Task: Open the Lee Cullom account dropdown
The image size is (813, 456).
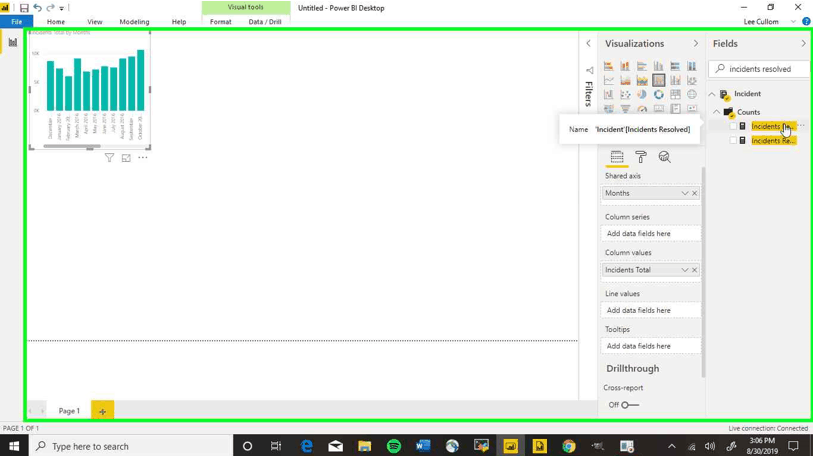Action: [x=793, y=22]
